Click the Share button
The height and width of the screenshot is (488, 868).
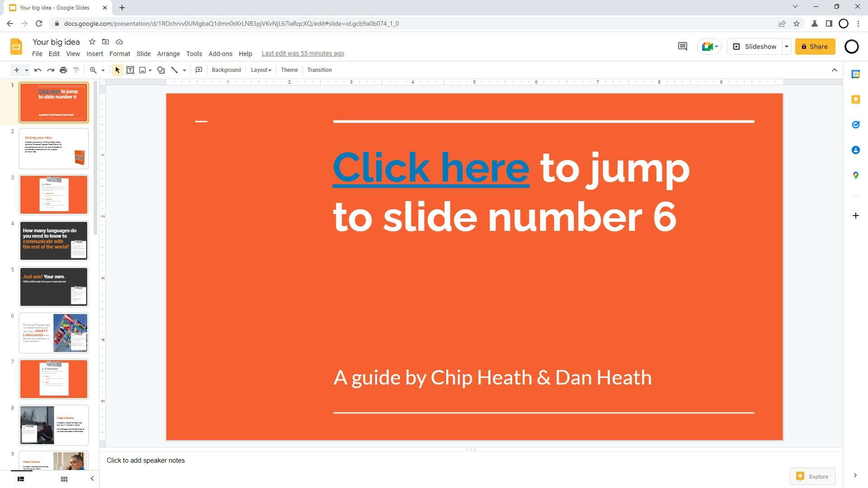coord(814,47)
